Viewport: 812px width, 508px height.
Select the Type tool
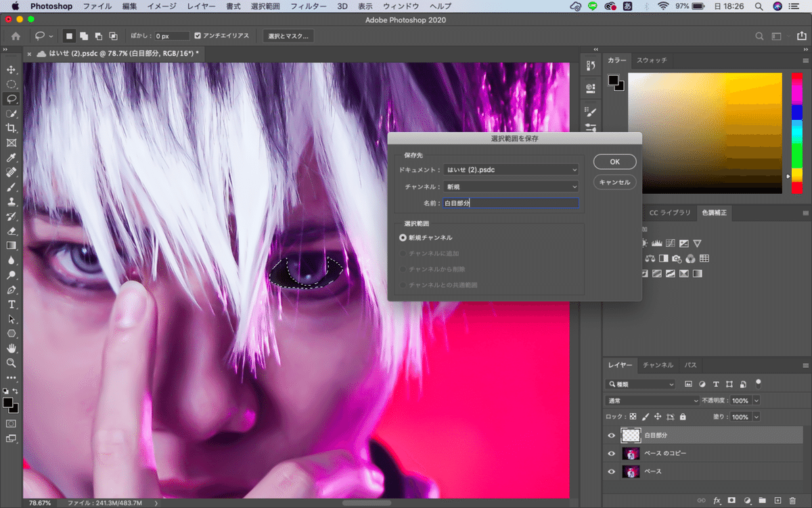coord(12,304)
